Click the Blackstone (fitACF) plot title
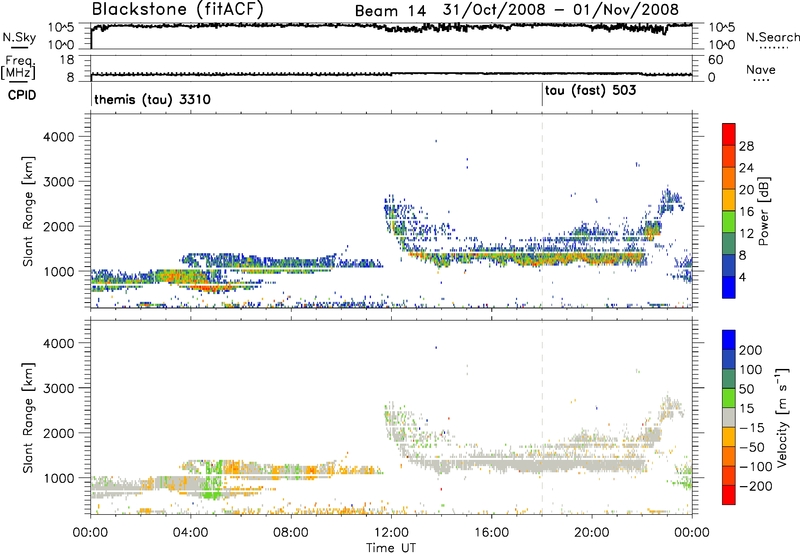Viewport: 800px width, 554px height. [x=177, y=10]
